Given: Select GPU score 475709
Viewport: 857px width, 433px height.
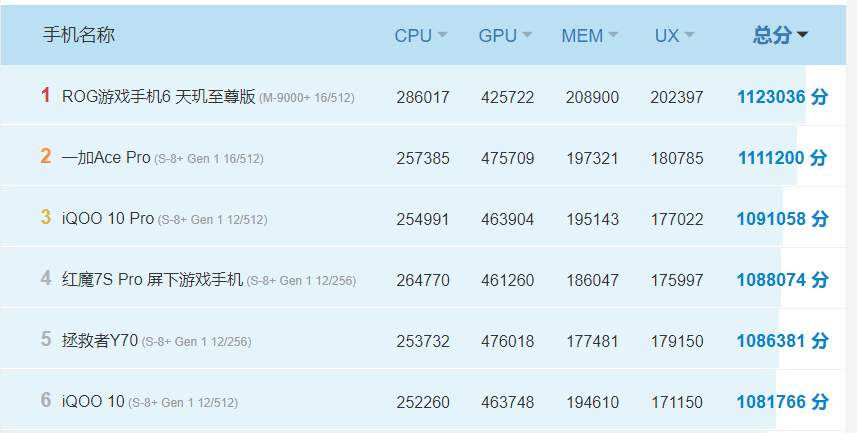Looking at the screenshot, I should pos(508,159).
